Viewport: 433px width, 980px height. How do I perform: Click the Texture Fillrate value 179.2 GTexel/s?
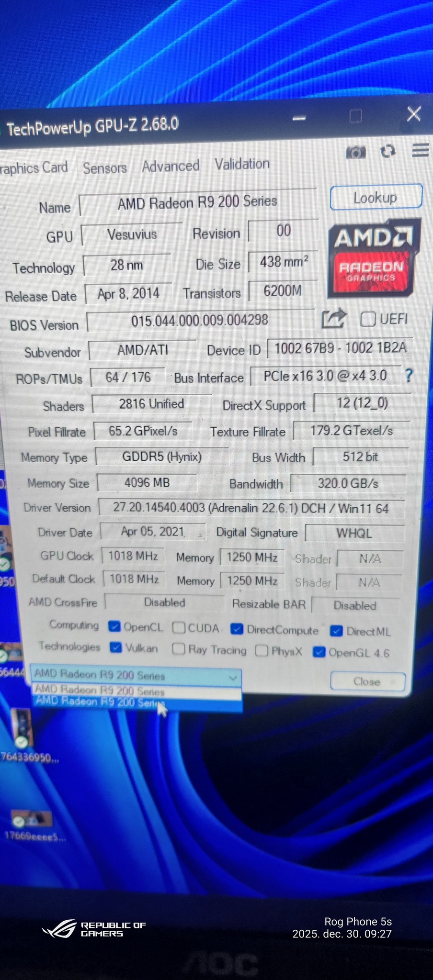352,431
